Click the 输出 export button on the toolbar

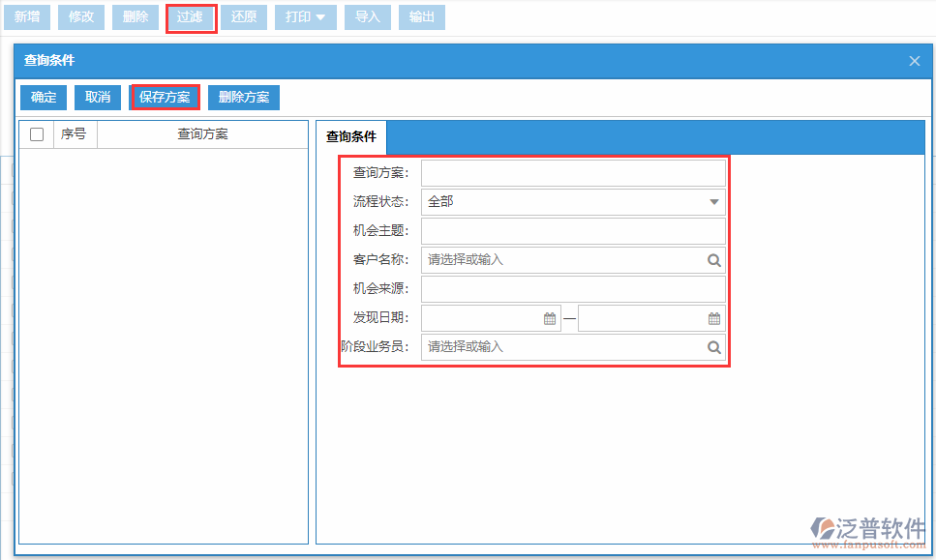click(x=421, y=16)
